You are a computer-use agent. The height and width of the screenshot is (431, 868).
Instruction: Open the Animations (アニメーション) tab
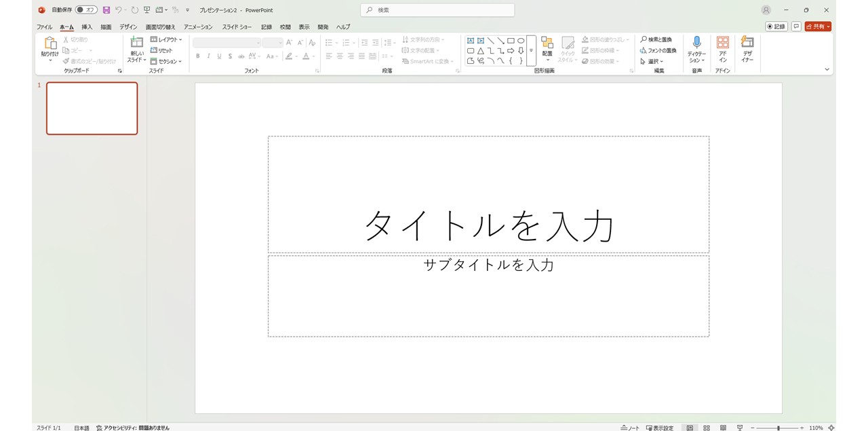[x=198, y=27]
